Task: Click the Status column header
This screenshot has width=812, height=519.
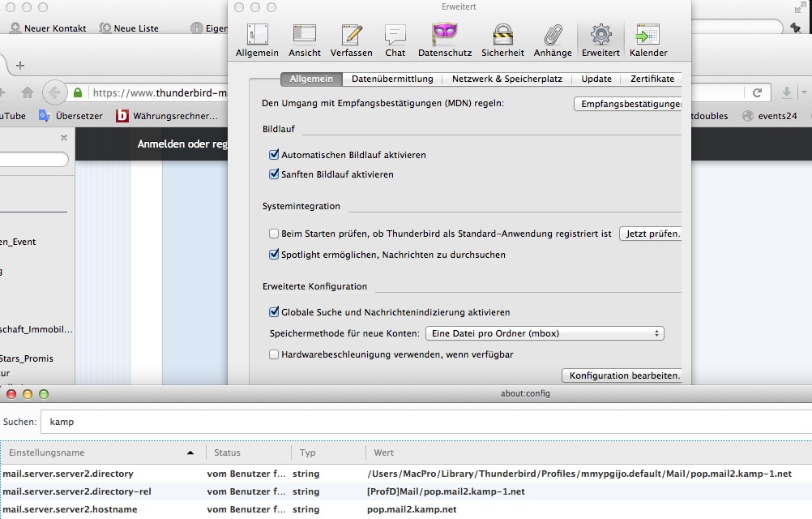Action: click(249, 453)
